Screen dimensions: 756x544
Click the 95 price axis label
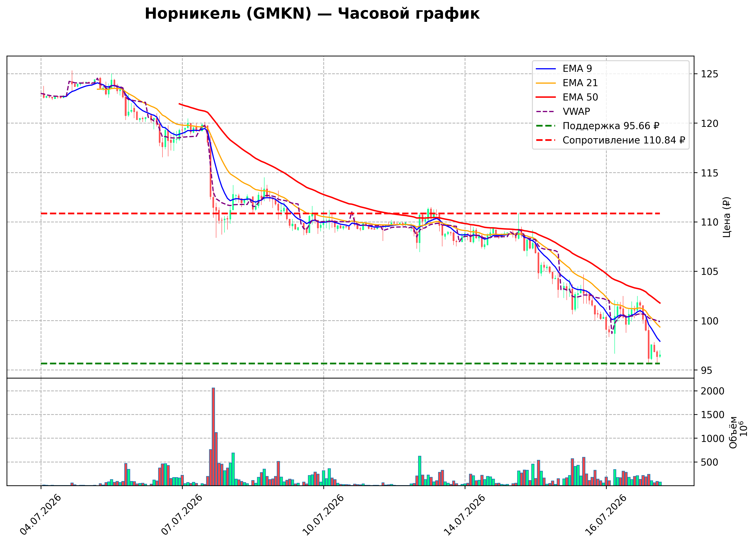point(706,370)
